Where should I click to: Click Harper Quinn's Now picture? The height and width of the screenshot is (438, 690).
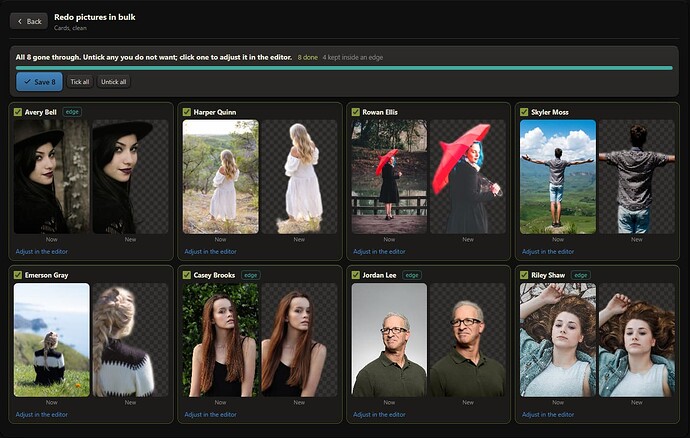click(220, 177)
